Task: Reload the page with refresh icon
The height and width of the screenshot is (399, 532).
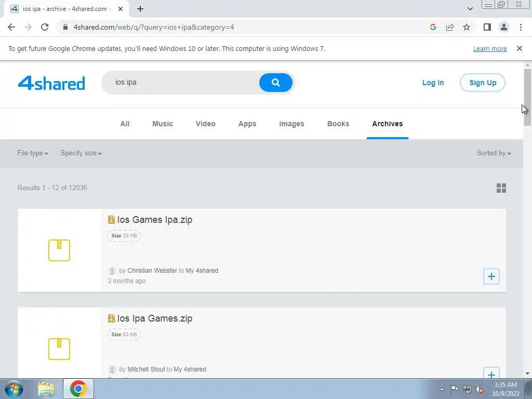Action: click(x=45, y=27)
